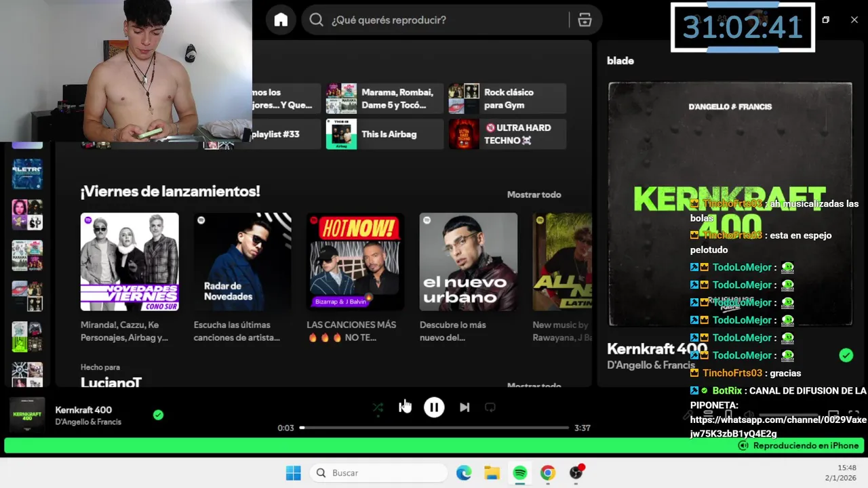The width and height of the screenshot is (868, 488).
Task: Open the playlist #33 tile
Action: (275, 134)
